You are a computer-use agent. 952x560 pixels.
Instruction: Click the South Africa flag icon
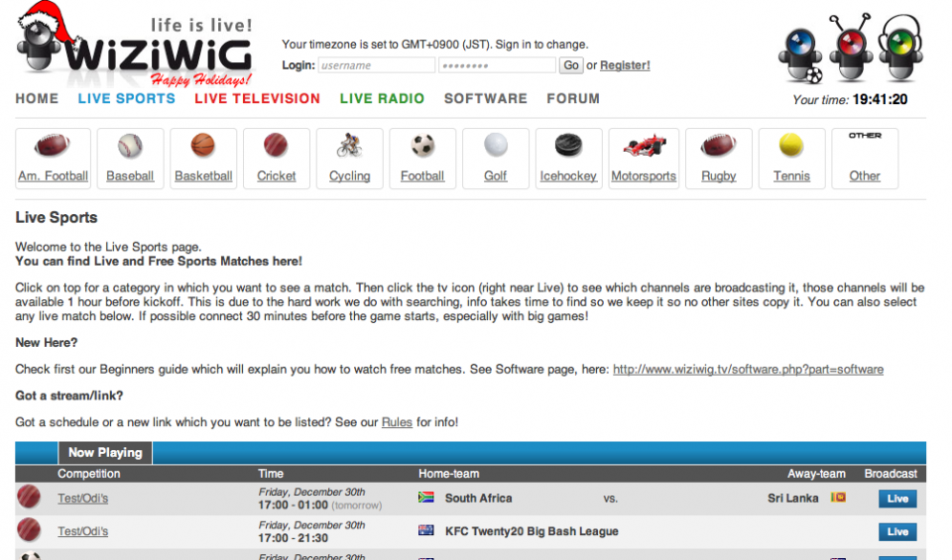tap(426, 498)
